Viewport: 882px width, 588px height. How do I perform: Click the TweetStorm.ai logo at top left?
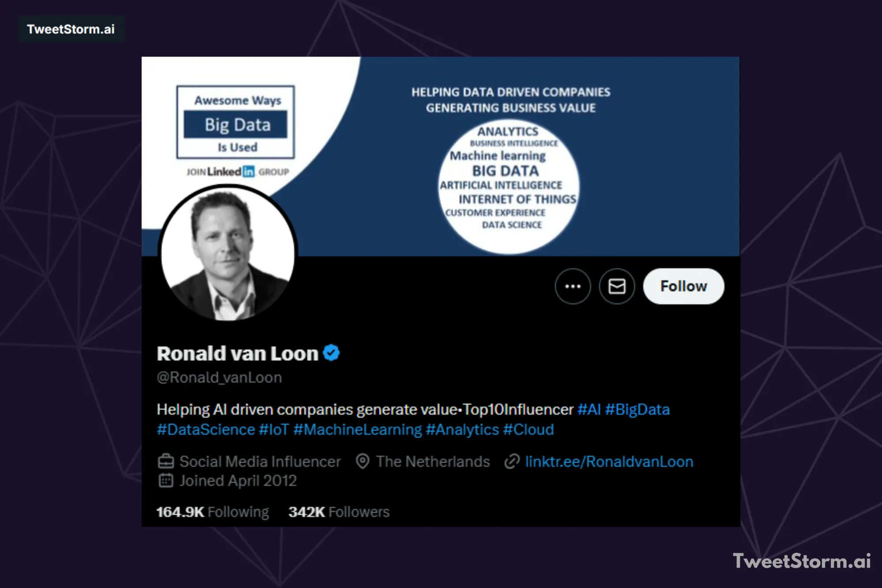pos(71,29)
